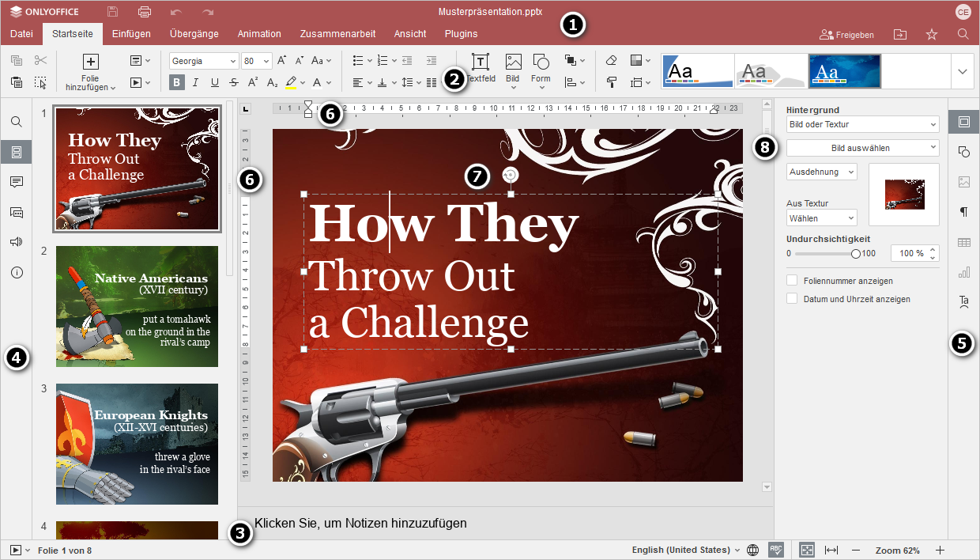Redo the last action
This screenshot has width=980, height=560.
tap(208, 12)
